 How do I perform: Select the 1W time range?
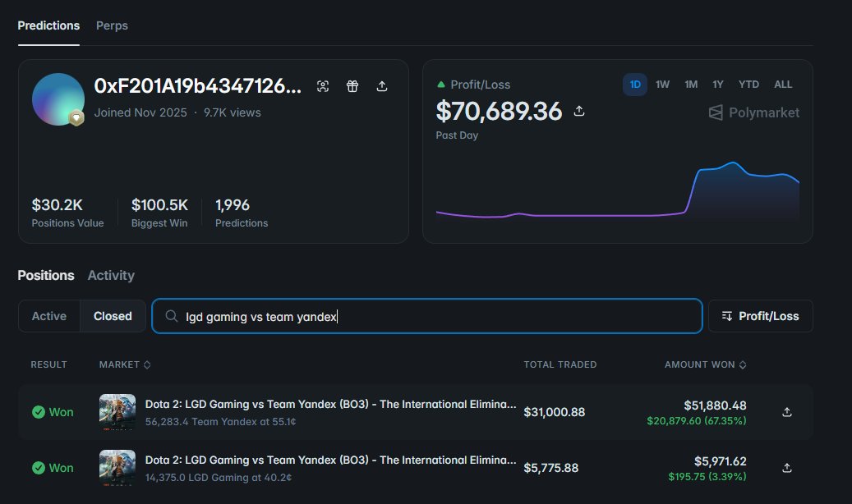[x=662, y=85]
